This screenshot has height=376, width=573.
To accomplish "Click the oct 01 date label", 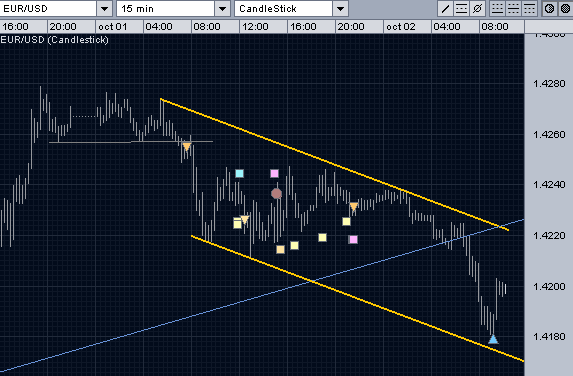I will pyautogui.click(x=113, y=27).
